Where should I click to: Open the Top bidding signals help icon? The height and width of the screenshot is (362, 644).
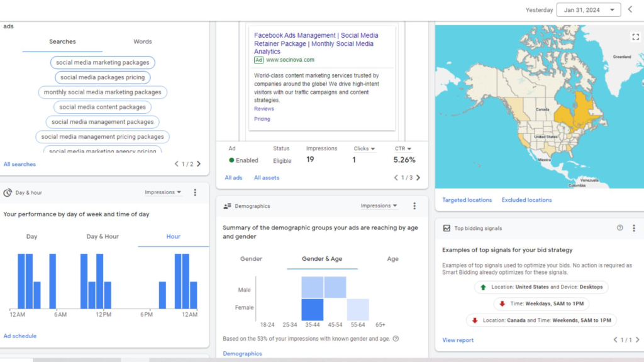pyautogui.click(x=619, y=228)
